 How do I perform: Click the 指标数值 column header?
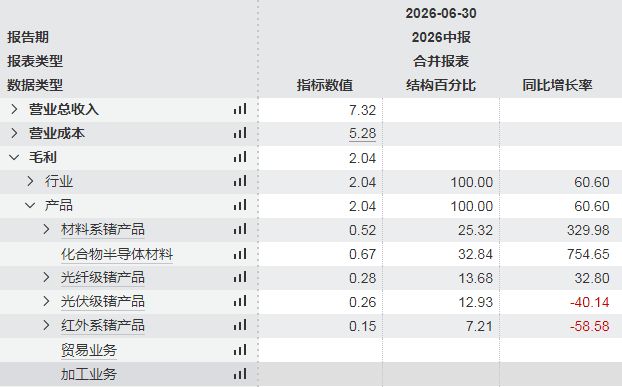tap(325, 85)
